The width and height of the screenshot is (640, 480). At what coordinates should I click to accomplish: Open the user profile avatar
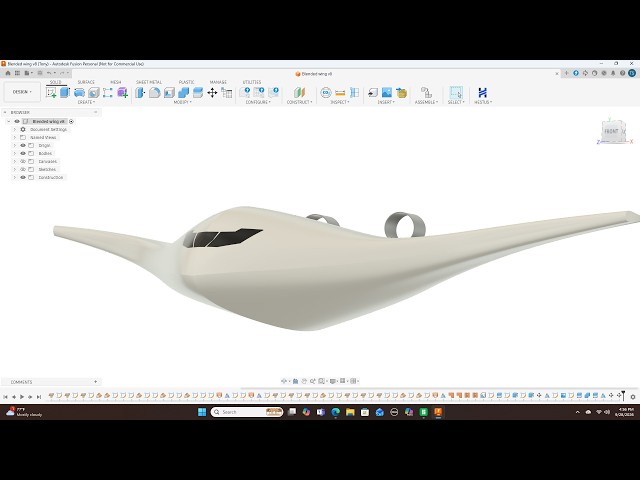[632, 73]
